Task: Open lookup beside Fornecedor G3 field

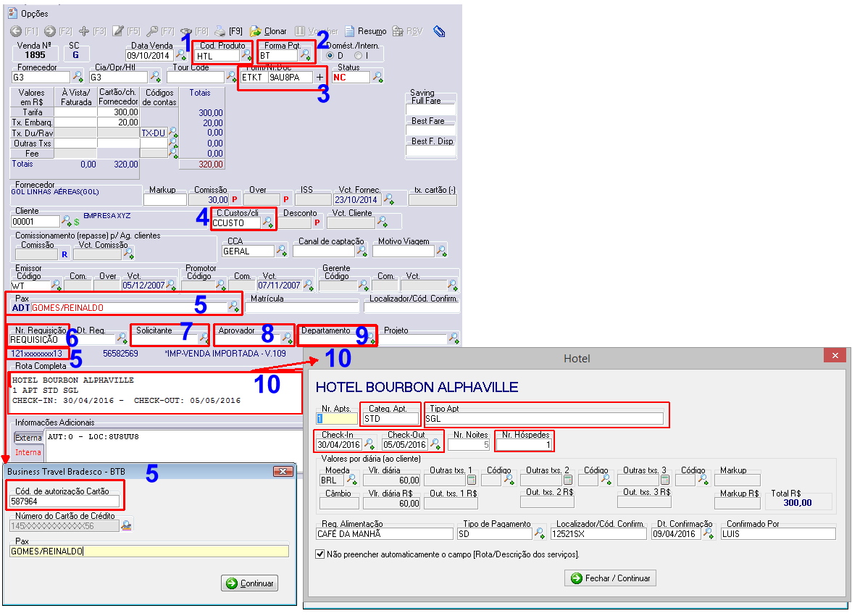Action: pos(78,77)
